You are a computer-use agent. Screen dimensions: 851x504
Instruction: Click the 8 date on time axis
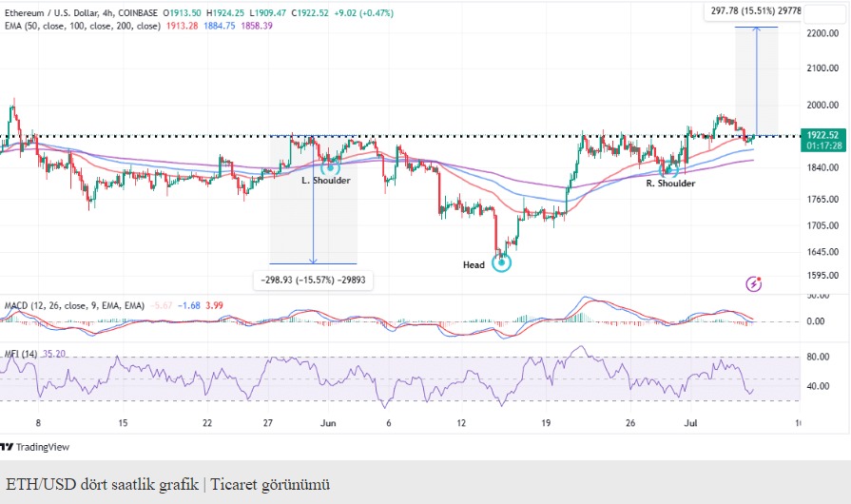tap(38, 423)
